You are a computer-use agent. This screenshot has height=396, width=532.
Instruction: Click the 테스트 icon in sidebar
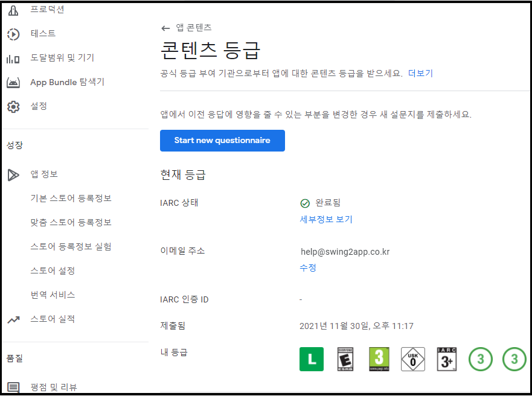tap(13, 34)
